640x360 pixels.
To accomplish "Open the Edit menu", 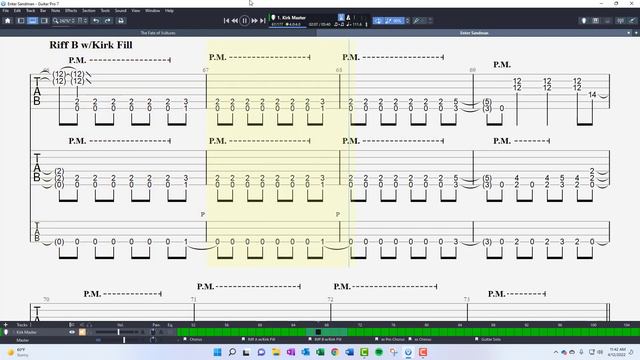I will click(x=17, y=11).
